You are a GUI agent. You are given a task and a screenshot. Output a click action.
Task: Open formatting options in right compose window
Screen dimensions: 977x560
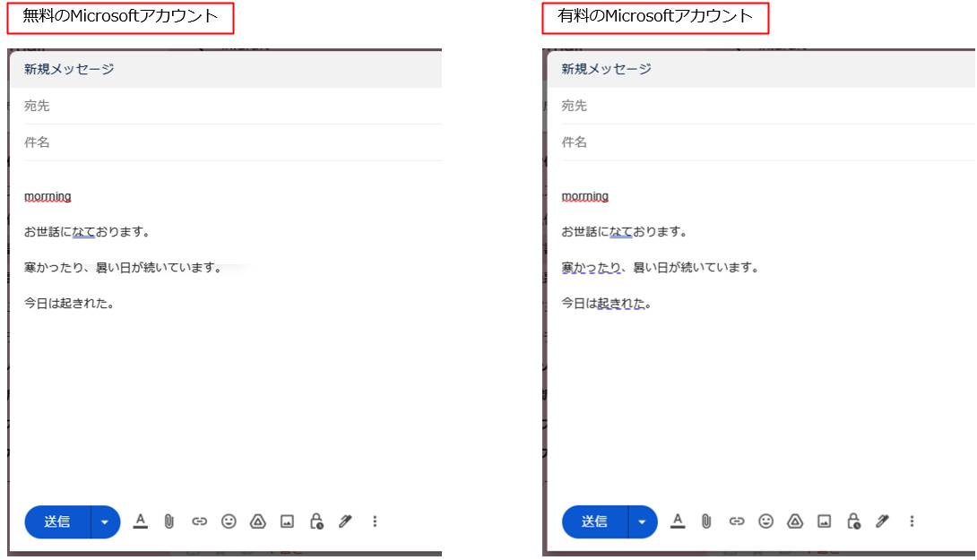pos(678,521)
